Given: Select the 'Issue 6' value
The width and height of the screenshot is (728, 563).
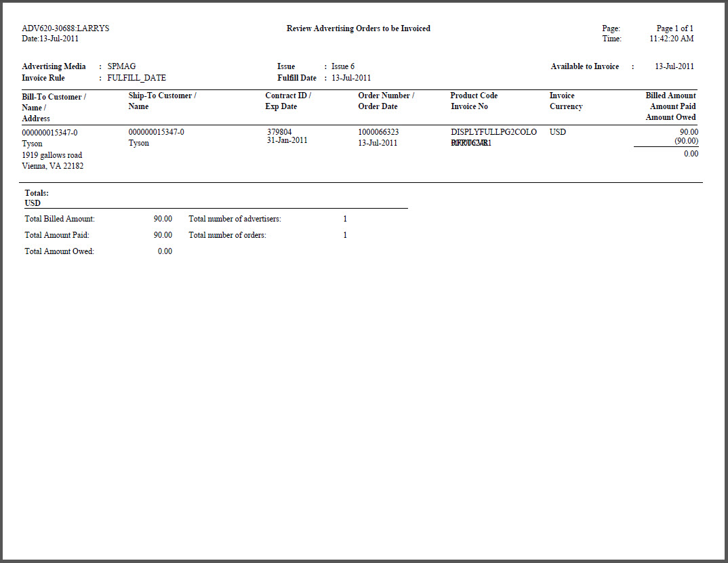Looking at the screenshot, I should click(343, 66).
